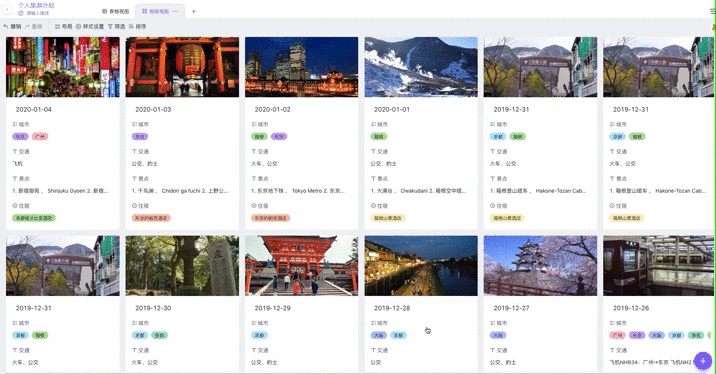This screenshot has height=374, width=716.
Task: Select the gallery view (相册视图) tab
Action: [x=155, y=11]
